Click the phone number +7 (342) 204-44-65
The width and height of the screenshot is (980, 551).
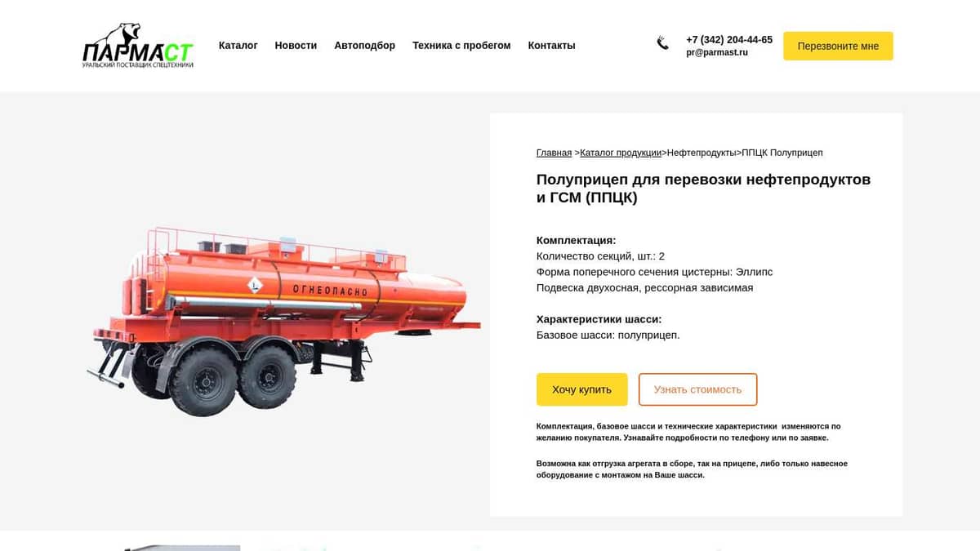(729, 39)
